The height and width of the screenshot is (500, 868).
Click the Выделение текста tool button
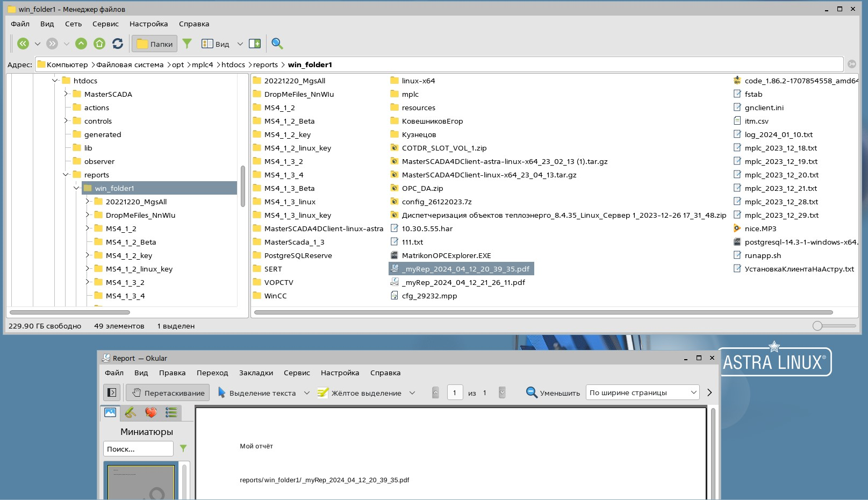[x=257, y=393]
